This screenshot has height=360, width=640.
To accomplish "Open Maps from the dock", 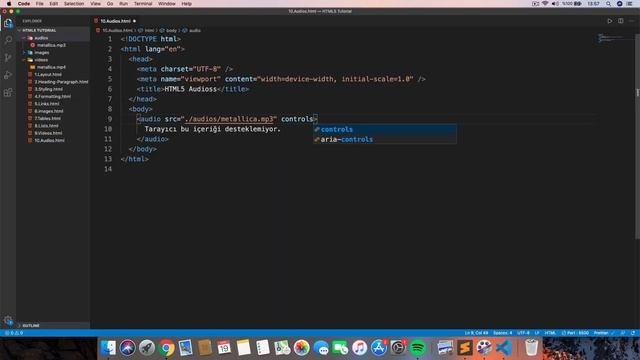I will coord(282,348).
